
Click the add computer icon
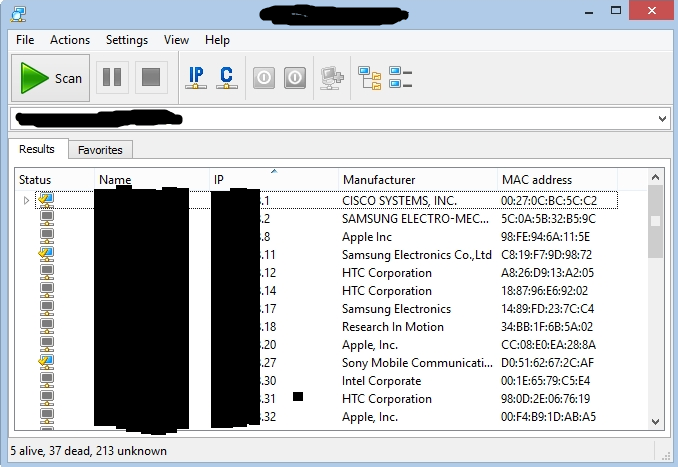tap(332, 78)
